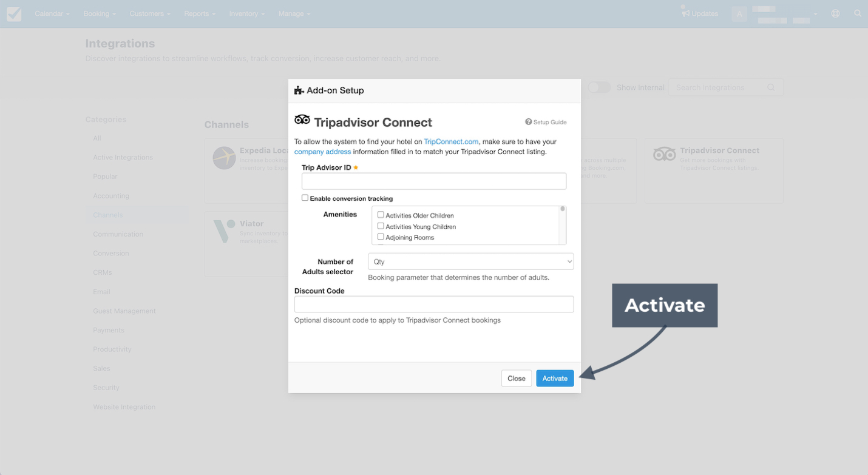
Task: Enable conversion tracking checkbox
Action: pyautogui.click(x=305, y=198)
